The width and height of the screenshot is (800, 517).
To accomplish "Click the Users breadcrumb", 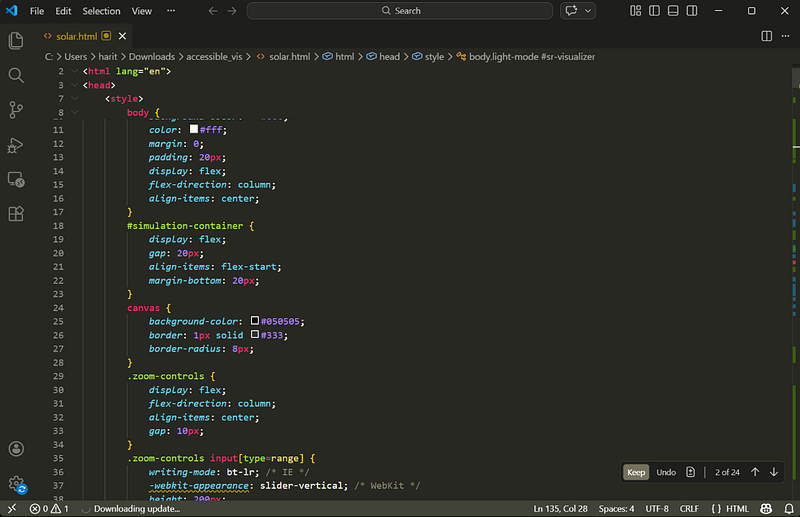I will click(76, 57).
